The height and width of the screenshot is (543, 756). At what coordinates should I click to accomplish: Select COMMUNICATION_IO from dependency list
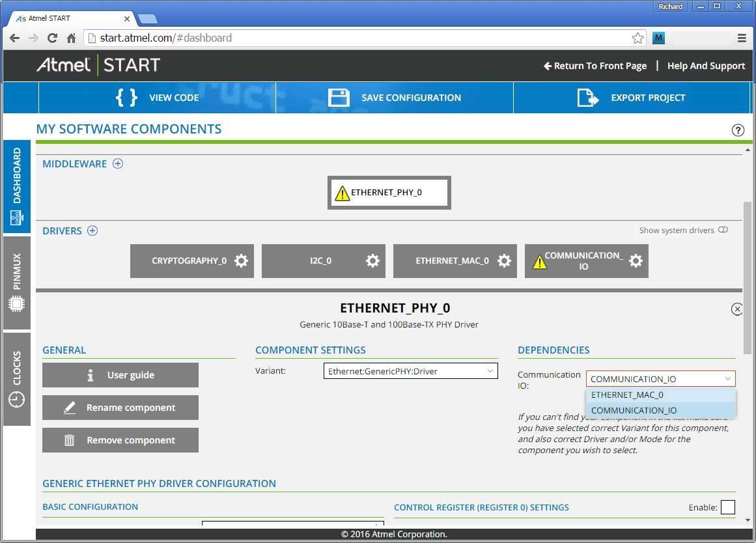tap(660, 410)
